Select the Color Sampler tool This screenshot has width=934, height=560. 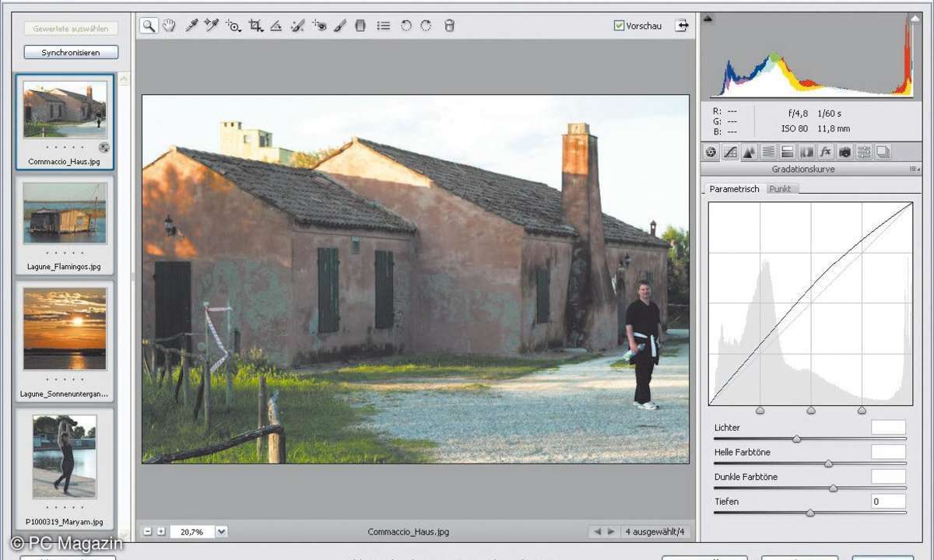212,26
